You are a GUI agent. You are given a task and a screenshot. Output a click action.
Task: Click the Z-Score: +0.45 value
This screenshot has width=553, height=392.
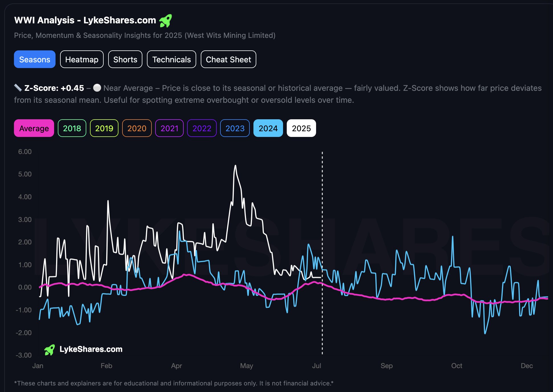[x=54, y=88]
